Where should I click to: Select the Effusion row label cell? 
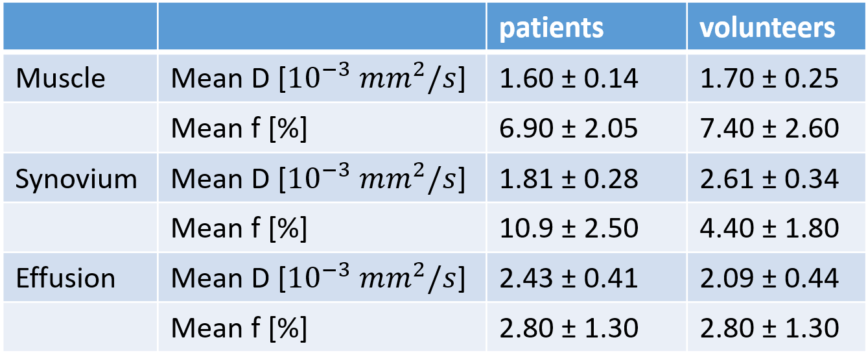(x=65, y=278)
